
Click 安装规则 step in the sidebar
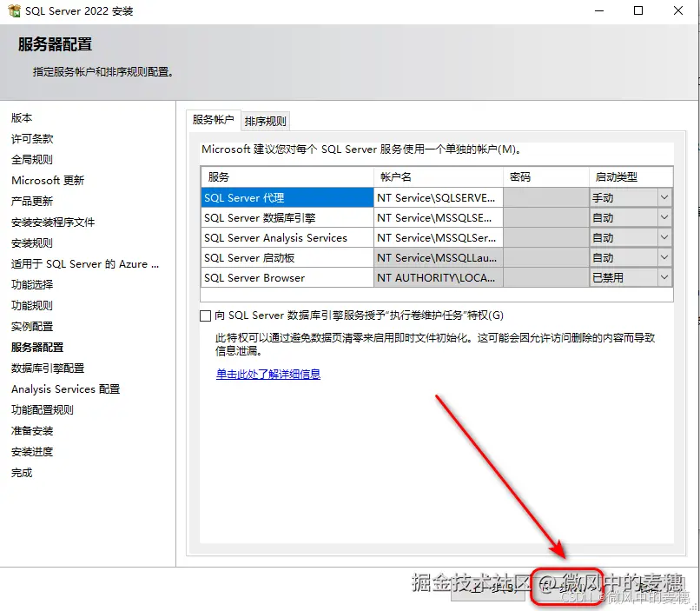coord(32,243)
